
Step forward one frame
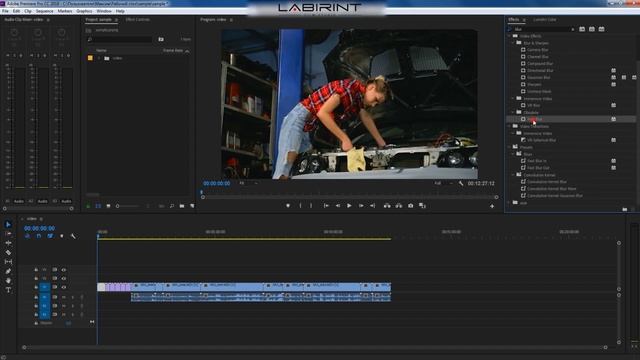(361, 206)
